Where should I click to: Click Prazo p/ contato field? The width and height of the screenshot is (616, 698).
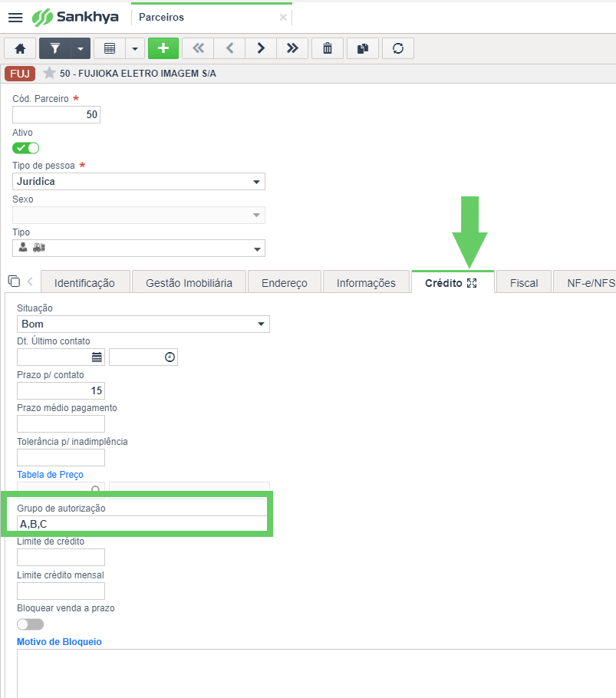coord(61,391)
